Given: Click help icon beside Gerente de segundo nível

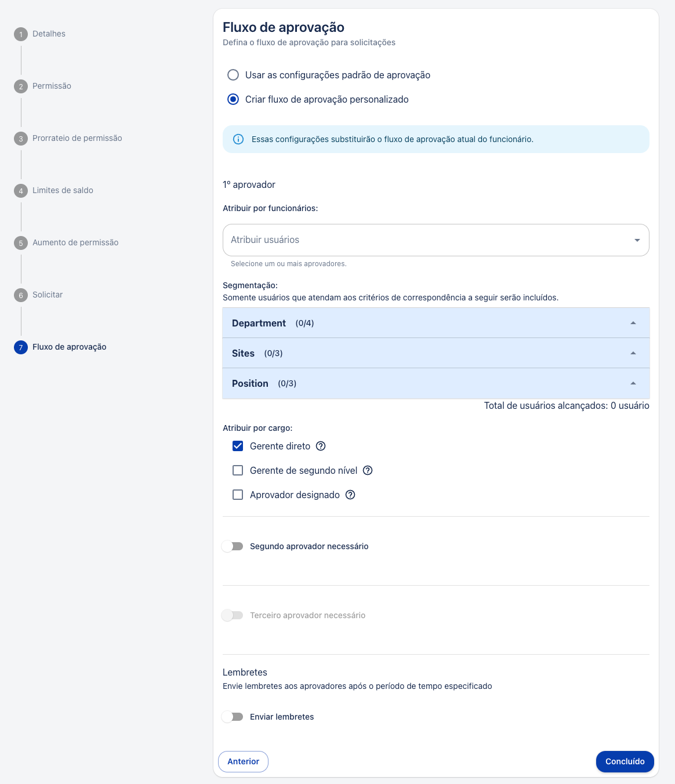Looking at the screenshot, I should [368, 470].
